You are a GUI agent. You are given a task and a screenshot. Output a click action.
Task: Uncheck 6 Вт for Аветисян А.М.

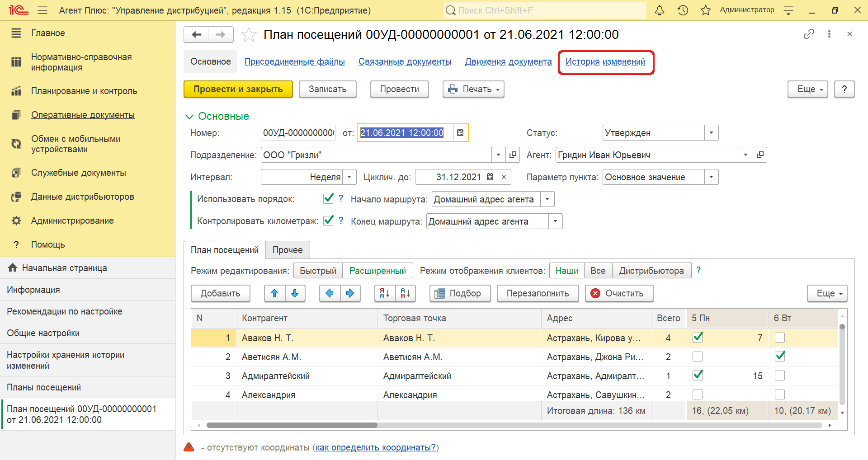(780, 357)
